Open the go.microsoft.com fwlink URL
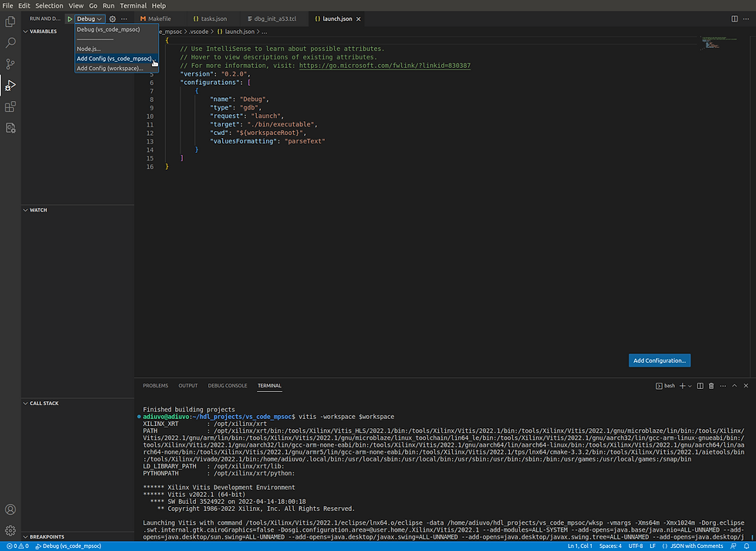The image size is (756, 551). tap(385, 66)
